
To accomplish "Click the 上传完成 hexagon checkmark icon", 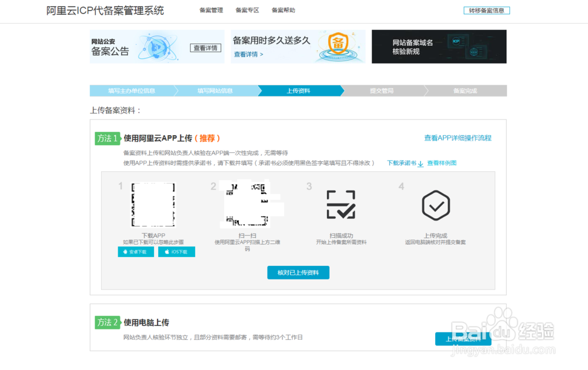I will tap(435, 205).
